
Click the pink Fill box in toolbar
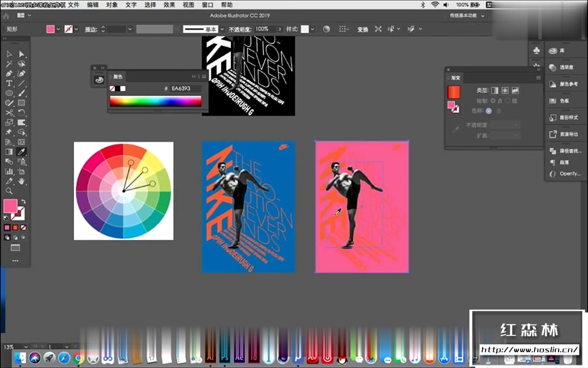coord(10,206)
